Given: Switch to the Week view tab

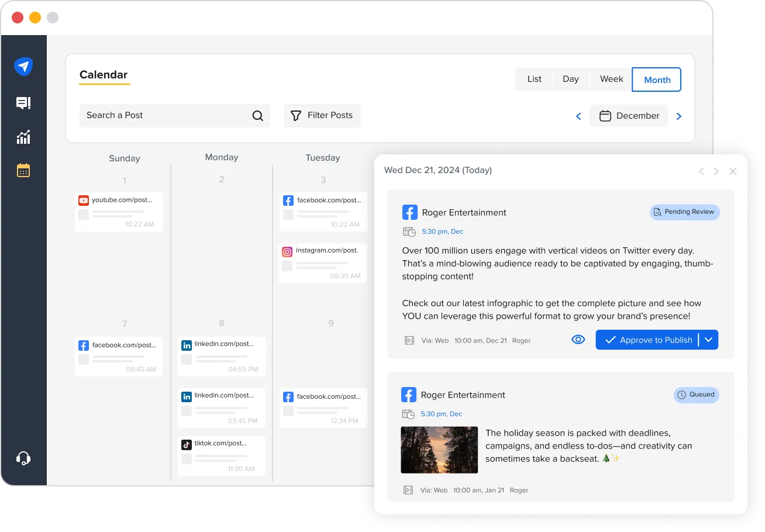Looking at the screenshot, I should (611, 79).
